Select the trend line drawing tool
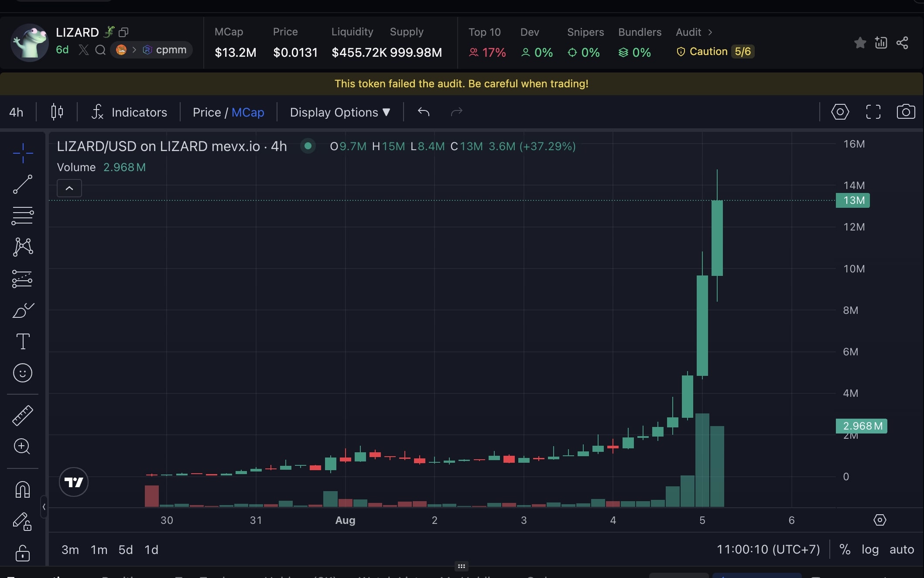Image resolution: width=924 pixels, height=578 pixels. click(23, 184)
